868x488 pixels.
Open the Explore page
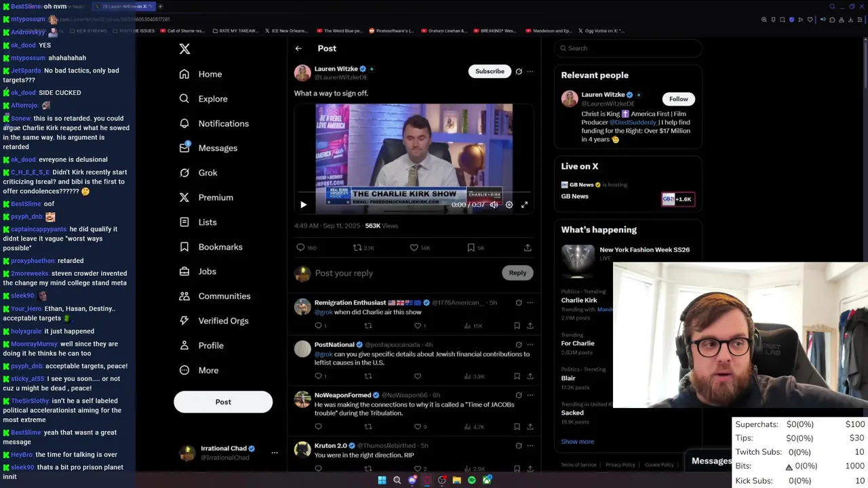[203, 99]
